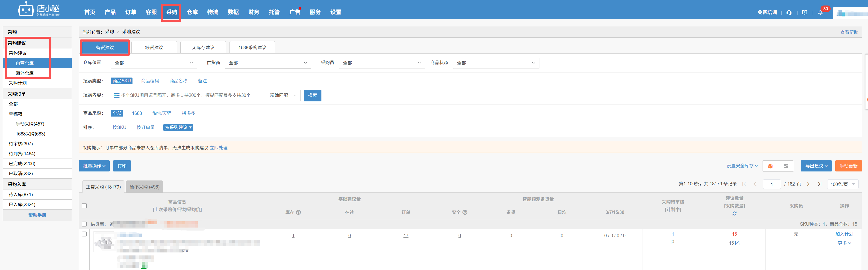Click the 库存 question mark help icon
The image size is (868, 270).
pos(299,212)
